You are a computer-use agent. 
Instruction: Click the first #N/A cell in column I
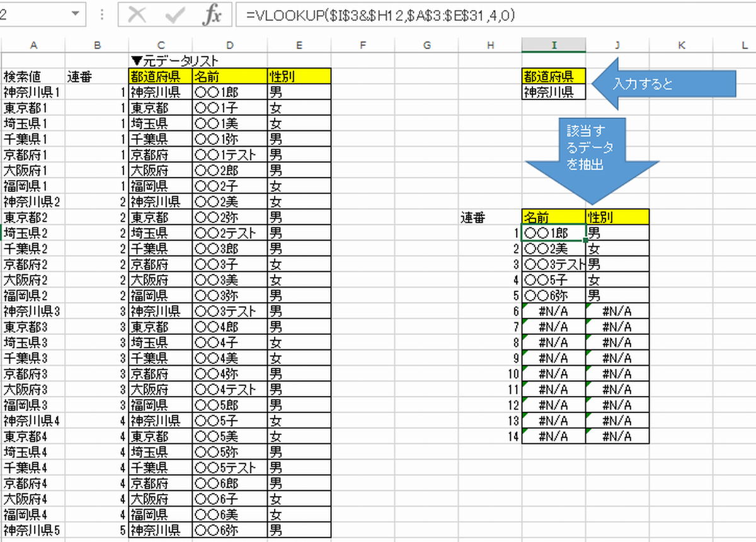click(553, 311)
